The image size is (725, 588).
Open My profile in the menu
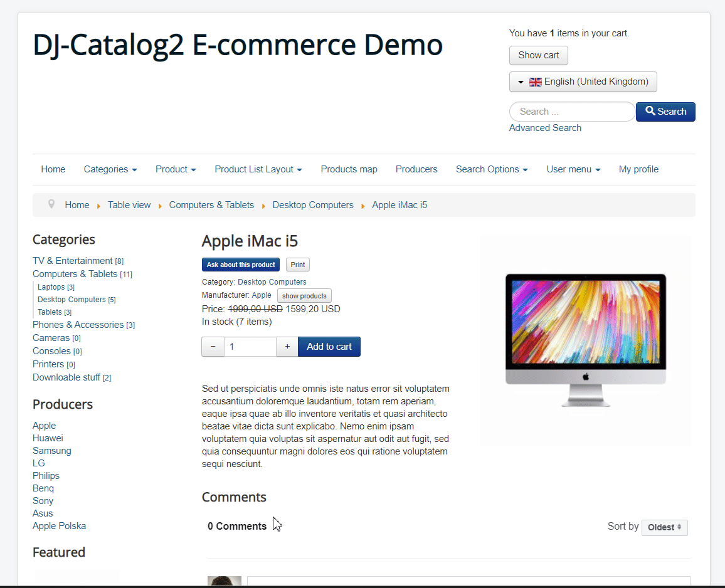click(638, 169)
